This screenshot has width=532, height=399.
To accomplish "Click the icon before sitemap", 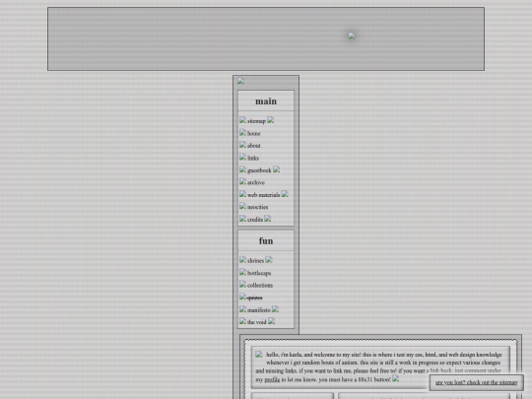I will (x=242, y=120).
